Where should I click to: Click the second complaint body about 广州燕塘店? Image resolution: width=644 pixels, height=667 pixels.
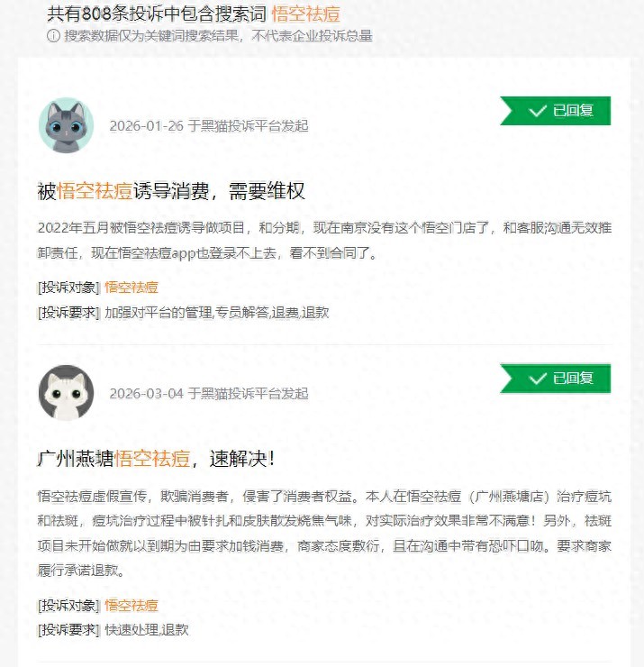[x=324, y=533]
